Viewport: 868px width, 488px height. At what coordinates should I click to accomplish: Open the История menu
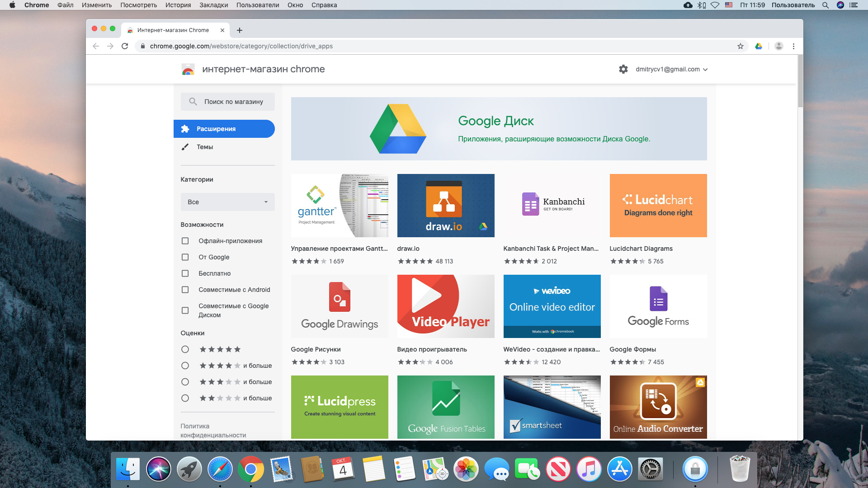178,5
